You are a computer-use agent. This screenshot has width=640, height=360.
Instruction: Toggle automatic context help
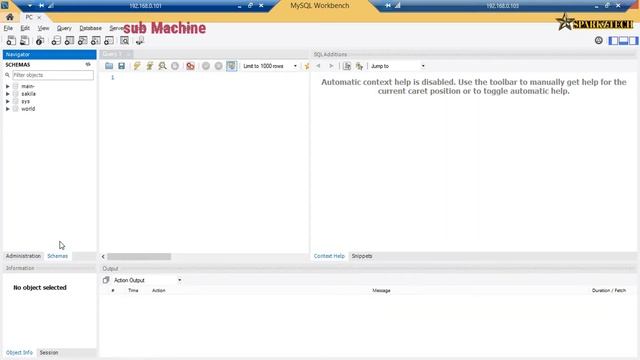click(x=359, y=66)
